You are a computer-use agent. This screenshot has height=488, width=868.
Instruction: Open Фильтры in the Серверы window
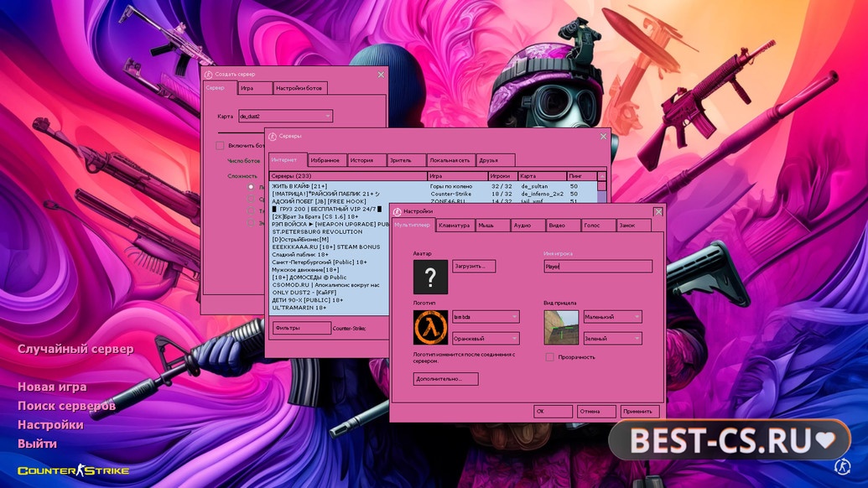[x=302, y=328]
